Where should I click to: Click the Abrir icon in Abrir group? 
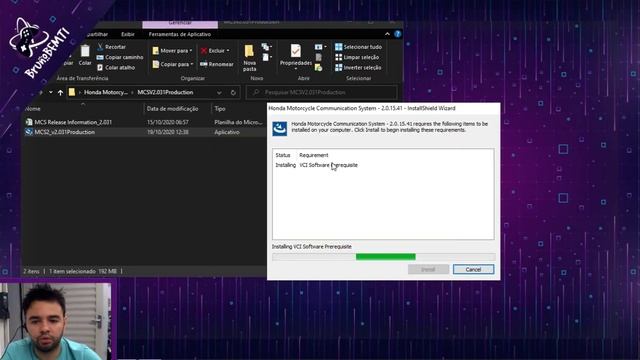(x=319, y=47)
